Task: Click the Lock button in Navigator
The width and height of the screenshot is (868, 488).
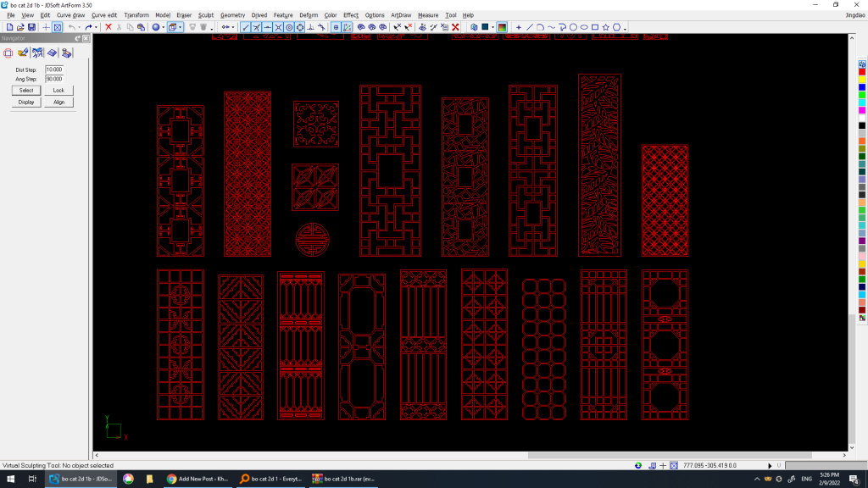Action: [x=58, y=90]
